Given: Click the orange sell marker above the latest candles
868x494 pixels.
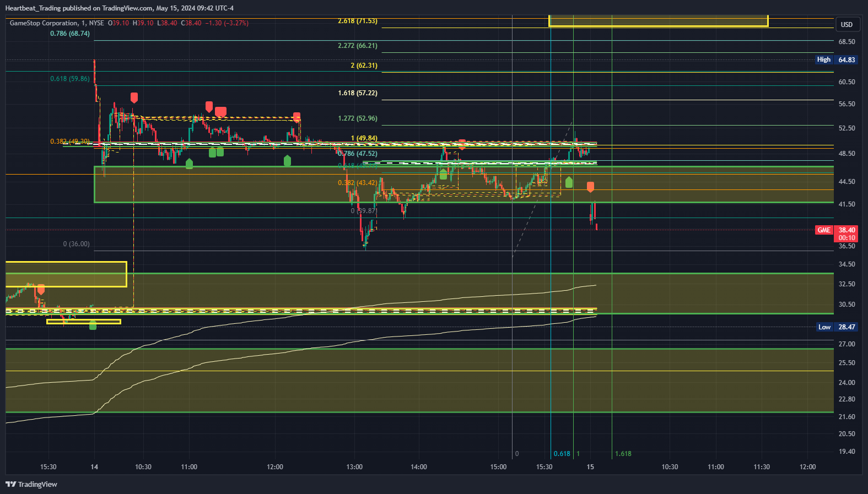Looking at the screenshot, I should point(590,187).
